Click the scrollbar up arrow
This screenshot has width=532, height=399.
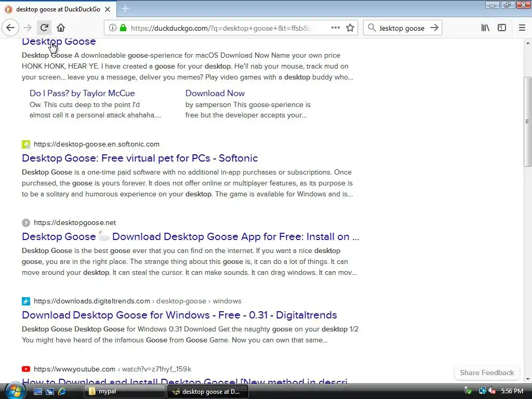coord(527,43)
